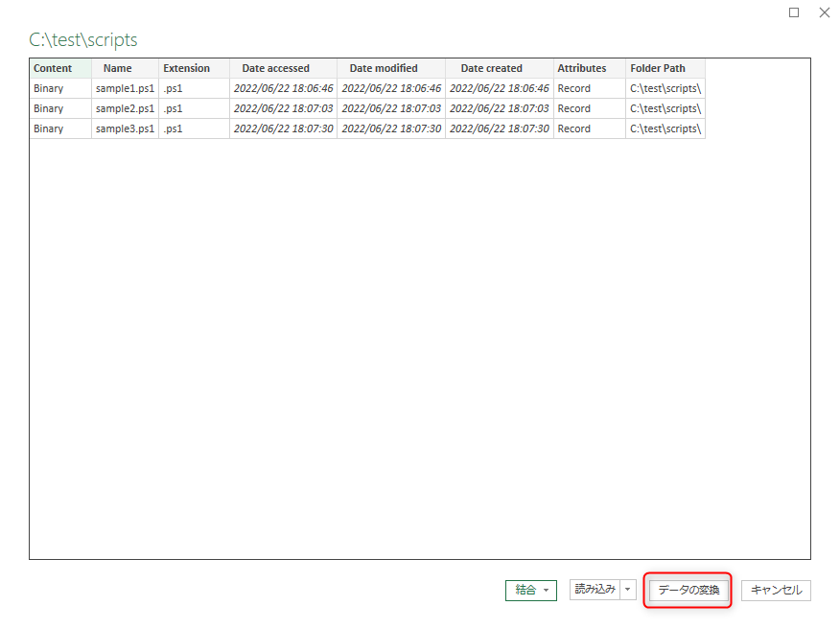Click Record cell in sample2.ps1 row
Screen dimensions: 840x629
pos(590,108)
